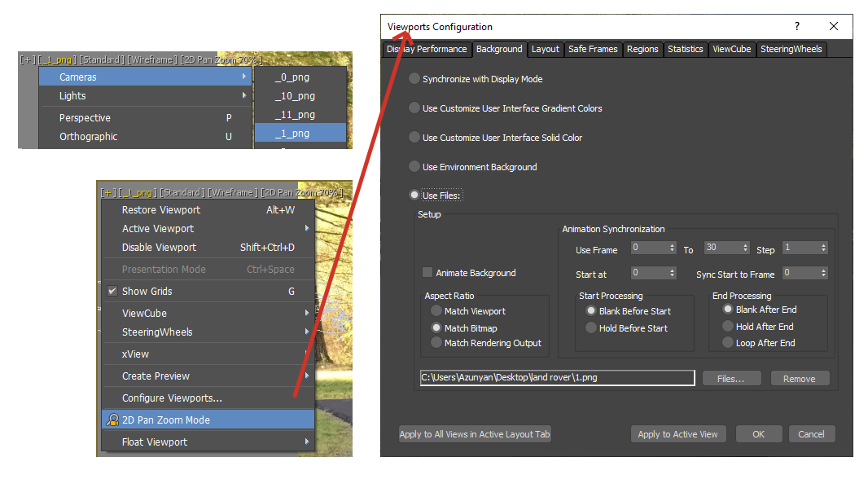Open the ViewCube tab
Image resolution: width=868 pixels, height=479 pixels.
tap(732, 49)
